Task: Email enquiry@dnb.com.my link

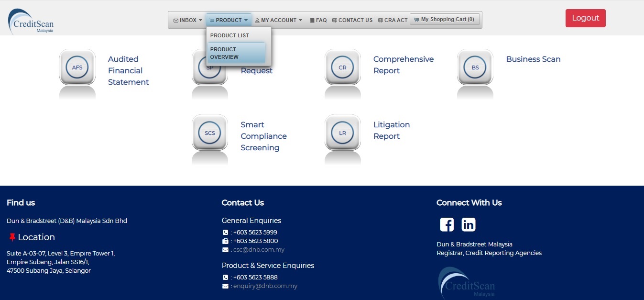Action: [265, 286]
